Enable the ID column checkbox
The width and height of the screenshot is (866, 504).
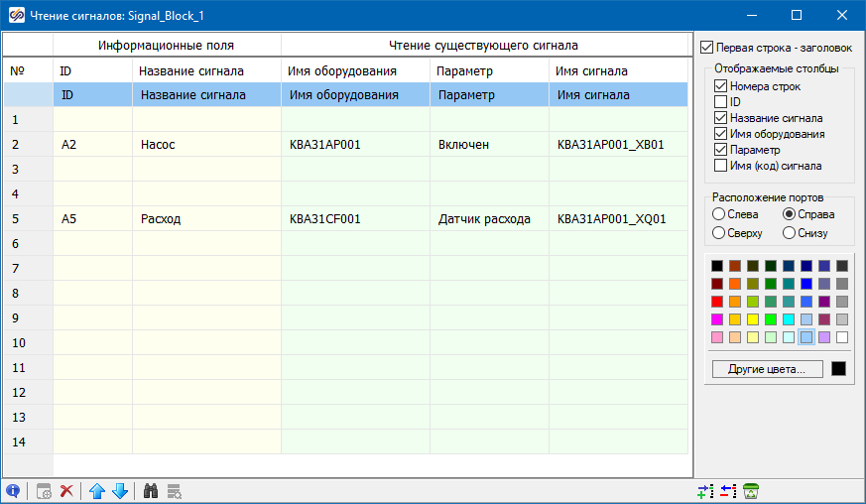coord(721,102)
